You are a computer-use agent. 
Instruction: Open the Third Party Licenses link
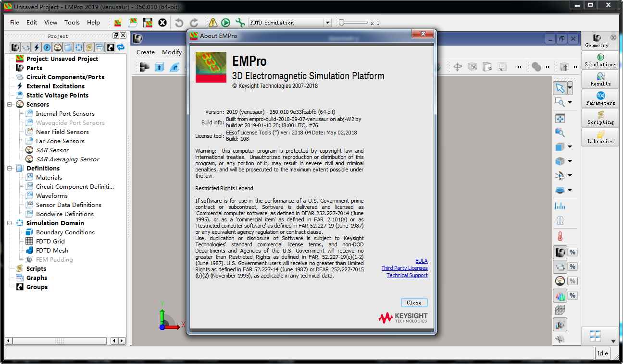(x=404, y=268)
